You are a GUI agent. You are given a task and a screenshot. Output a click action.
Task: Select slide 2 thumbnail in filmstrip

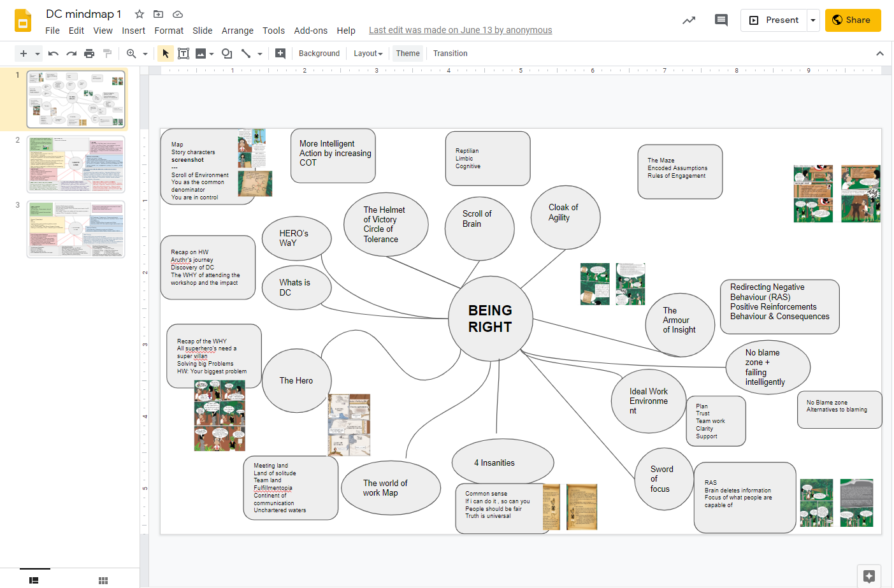tap(76, 164)
